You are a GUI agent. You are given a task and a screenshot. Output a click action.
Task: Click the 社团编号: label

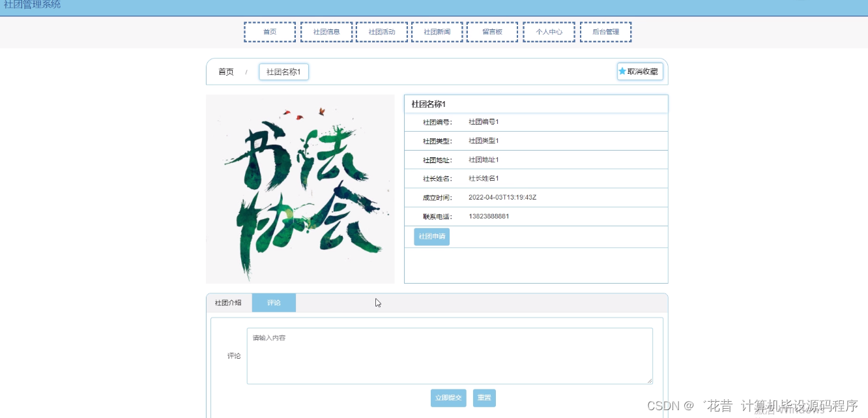click(x=437, y=123)
